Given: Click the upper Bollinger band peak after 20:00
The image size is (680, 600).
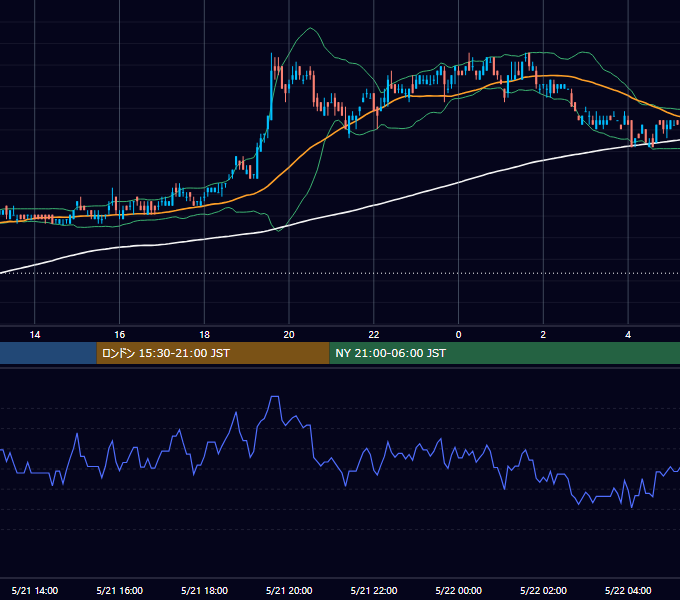Looking at the screenshot, I should coord(310,29).
